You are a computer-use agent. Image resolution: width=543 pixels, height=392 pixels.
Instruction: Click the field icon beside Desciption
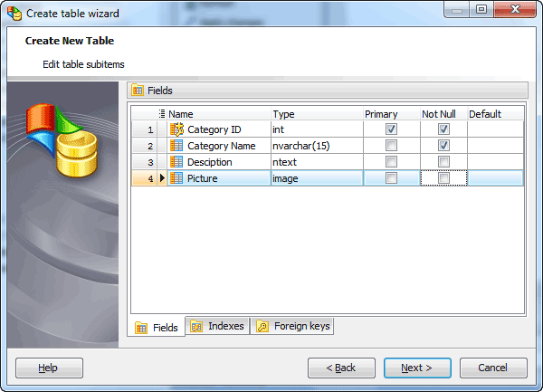176,162
